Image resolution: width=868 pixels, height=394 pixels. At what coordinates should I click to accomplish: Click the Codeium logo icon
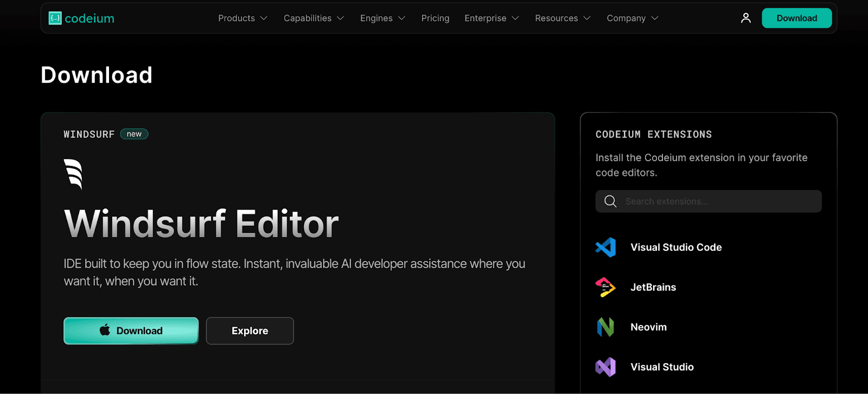tap(55, 18)
